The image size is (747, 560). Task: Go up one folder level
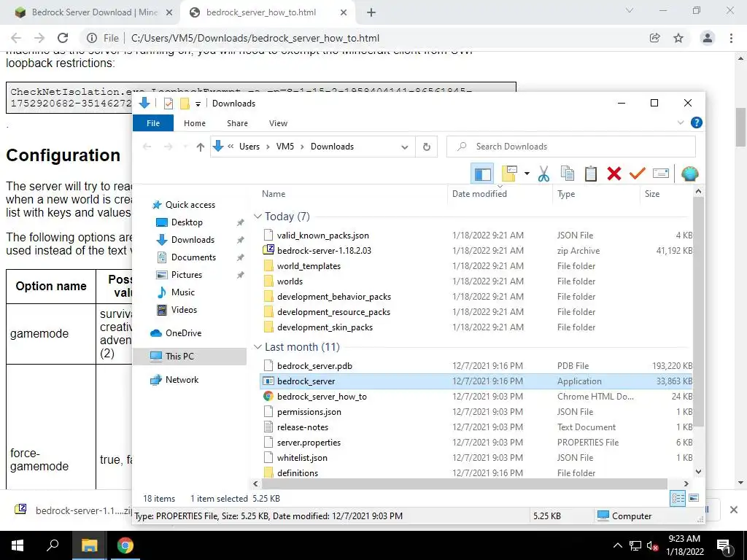(200, 147)
